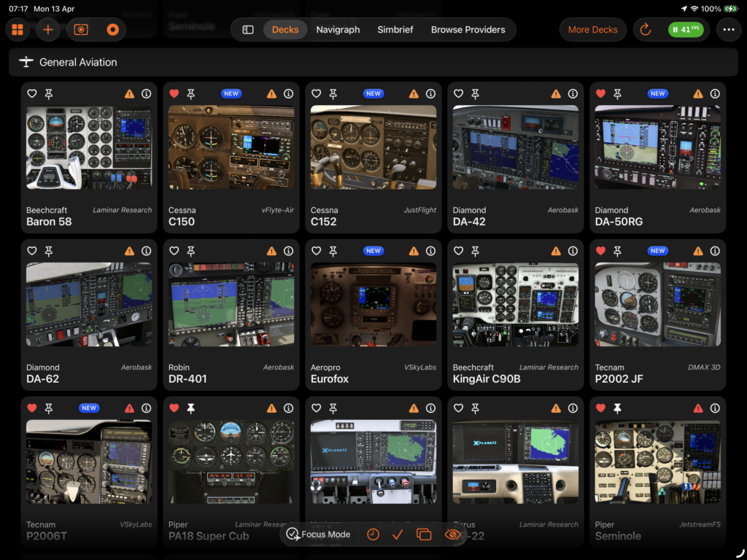
Task: Select the Simbrief tab
Action: tap(395, 30)
